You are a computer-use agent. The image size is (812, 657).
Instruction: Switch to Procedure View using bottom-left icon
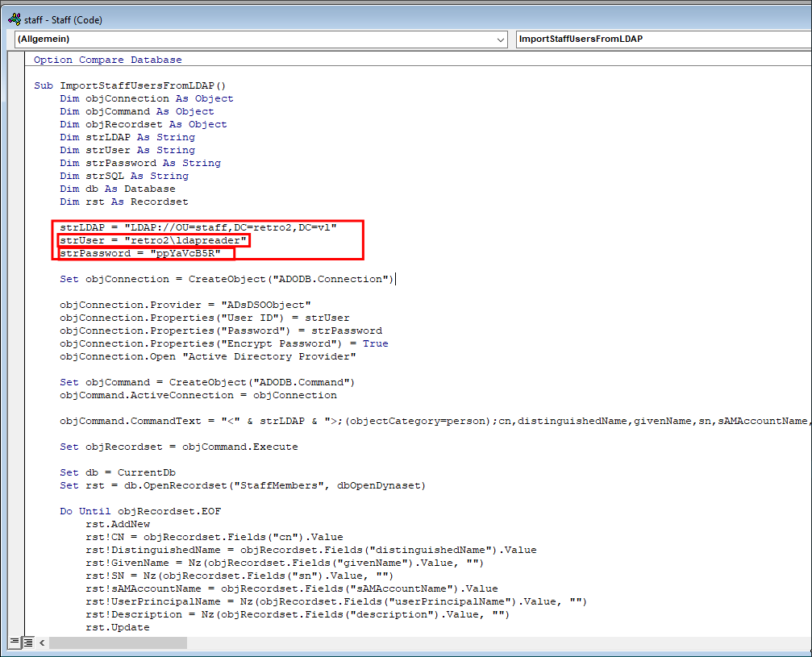pos(15,642)
